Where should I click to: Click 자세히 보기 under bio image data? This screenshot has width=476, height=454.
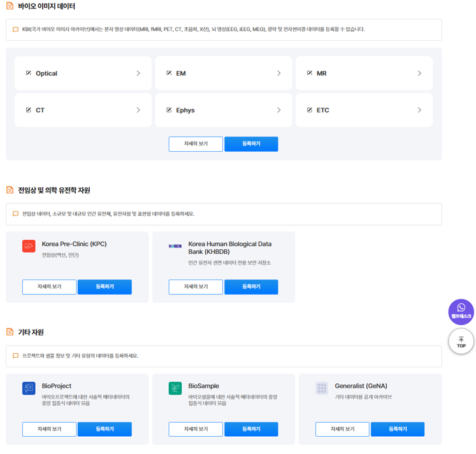[x=196, y=144]
